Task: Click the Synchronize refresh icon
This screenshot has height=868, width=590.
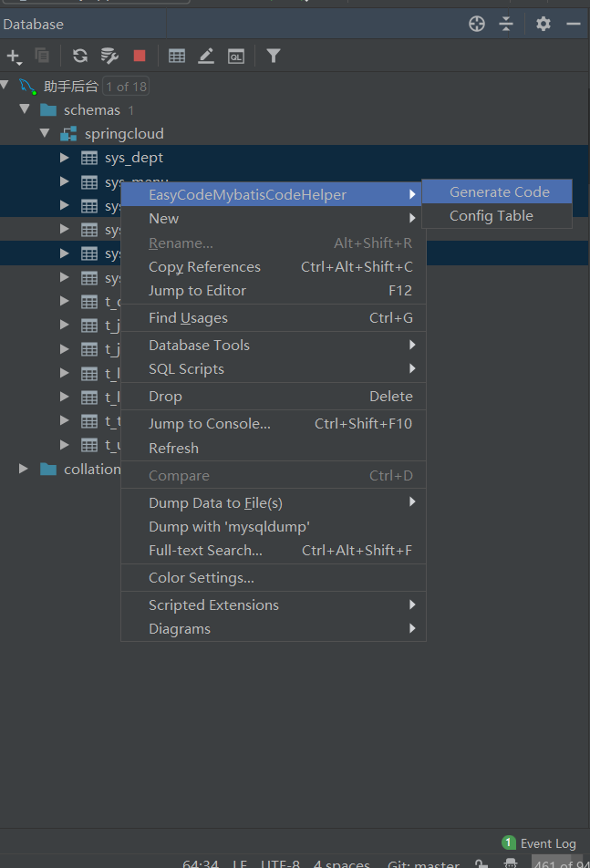Action: [x=79, y=56]
